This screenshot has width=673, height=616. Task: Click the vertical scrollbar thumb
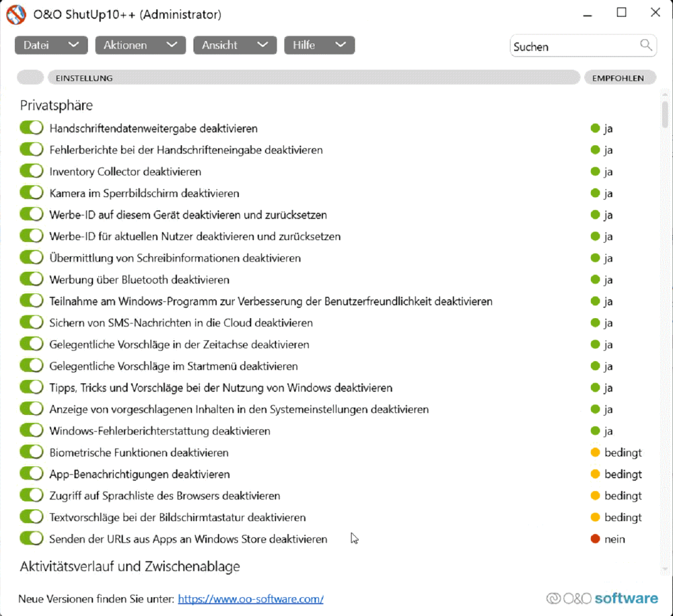[x=665, y=114]
